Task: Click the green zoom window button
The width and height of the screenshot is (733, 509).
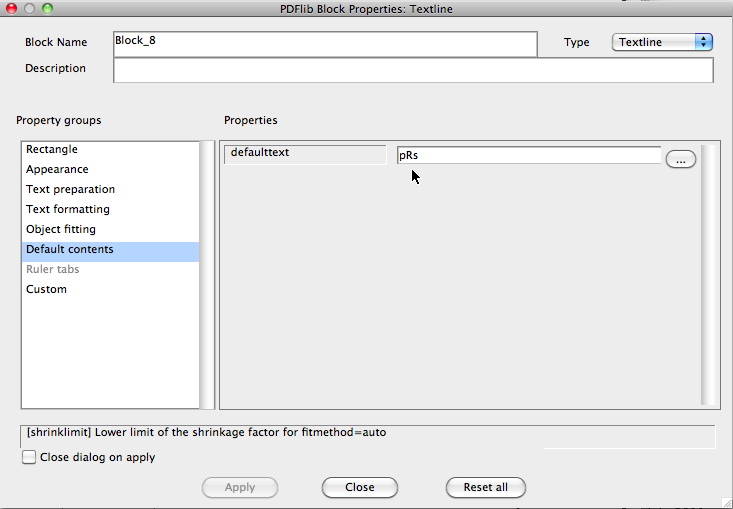Action: click(48, 8)
